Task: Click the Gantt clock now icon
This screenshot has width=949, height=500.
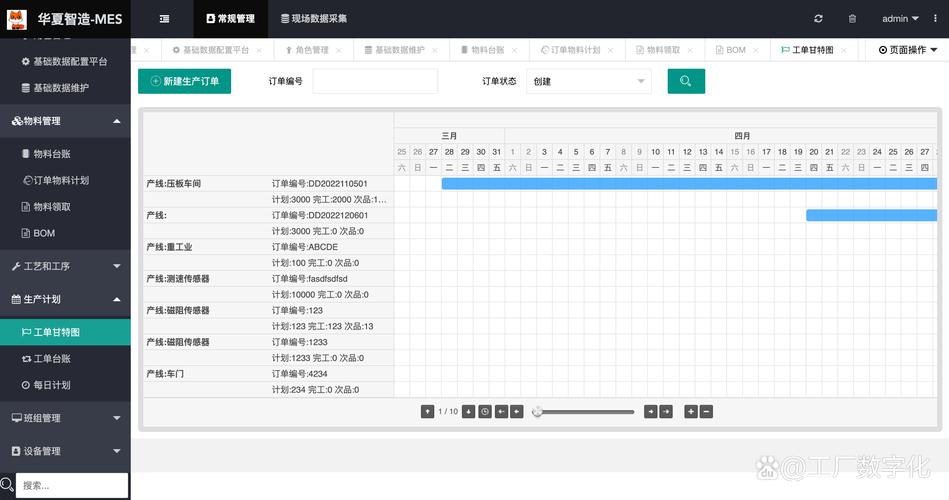Action: (485, 412)
